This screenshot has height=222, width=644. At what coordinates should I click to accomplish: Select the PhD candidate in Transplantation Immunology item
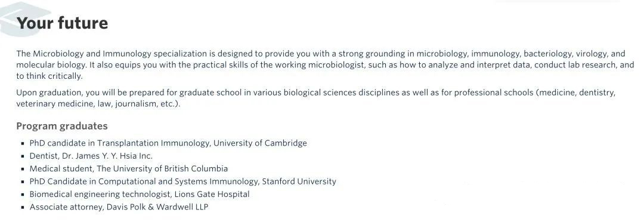click(168, 143)
